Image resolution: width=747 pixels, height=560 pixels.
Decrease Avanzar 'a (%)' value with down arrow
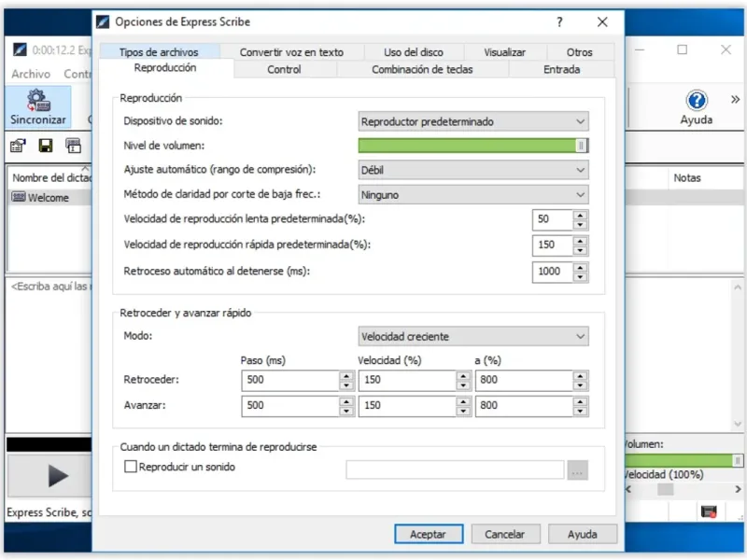click(x=580, y=411)
